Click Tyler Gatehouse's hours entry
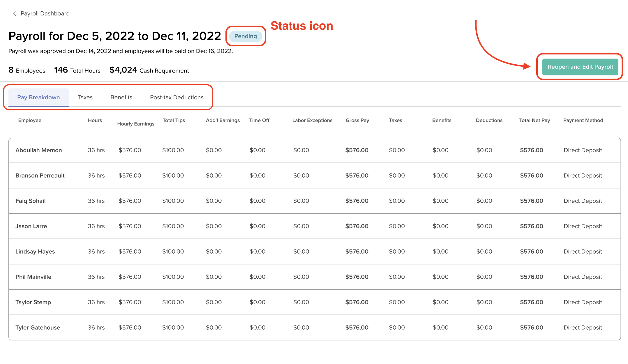The image size is (628, 364). coord(96,327)
